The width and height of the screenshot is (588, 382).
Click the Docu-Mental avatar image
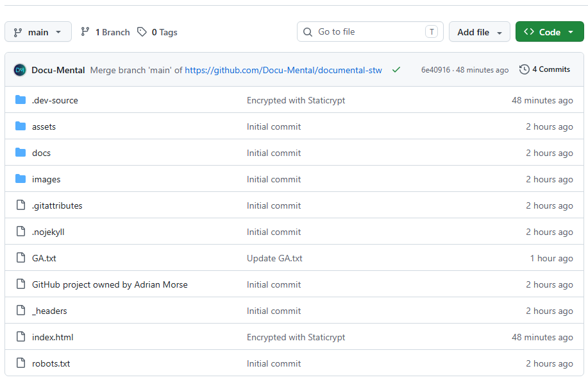point(20,70)
